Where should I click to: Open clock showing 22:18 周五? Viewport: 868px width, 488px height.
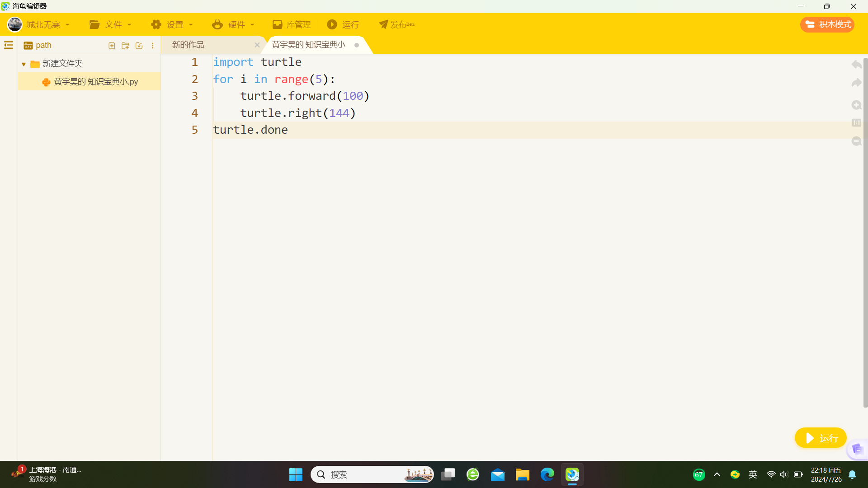pos(826,474)
